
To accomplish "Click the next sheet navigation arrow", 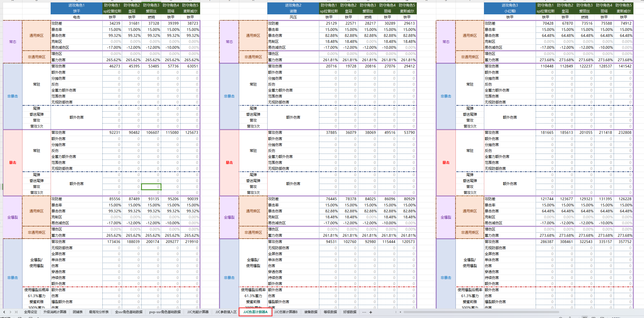I will coord(10,312).
